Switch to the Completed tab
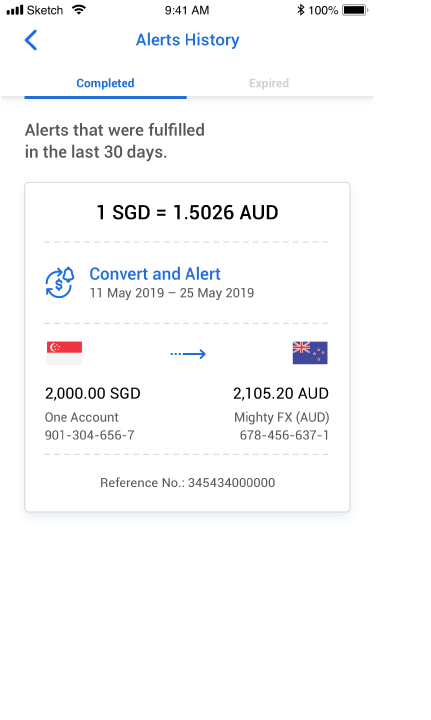This screenshot has width=431, height=720. coord(105,83)
